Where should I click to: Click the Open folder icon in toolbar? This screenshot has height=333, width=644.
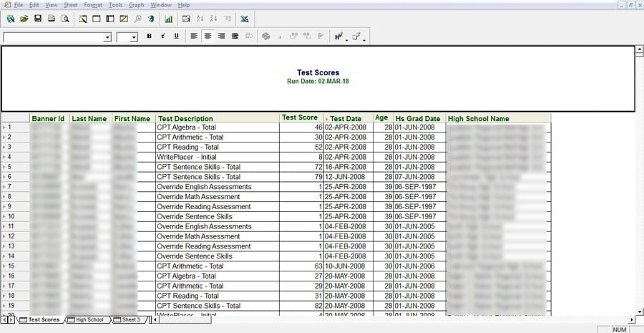click(x=24, y=18)
